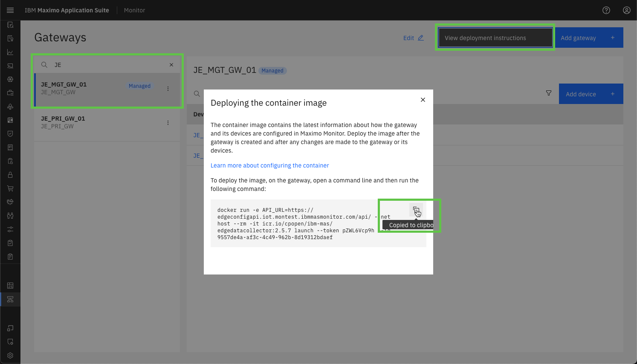Click the bell sync sidebar icon
Image resolution: width=637 pixels, height=364 pixels.
[10, 202]
